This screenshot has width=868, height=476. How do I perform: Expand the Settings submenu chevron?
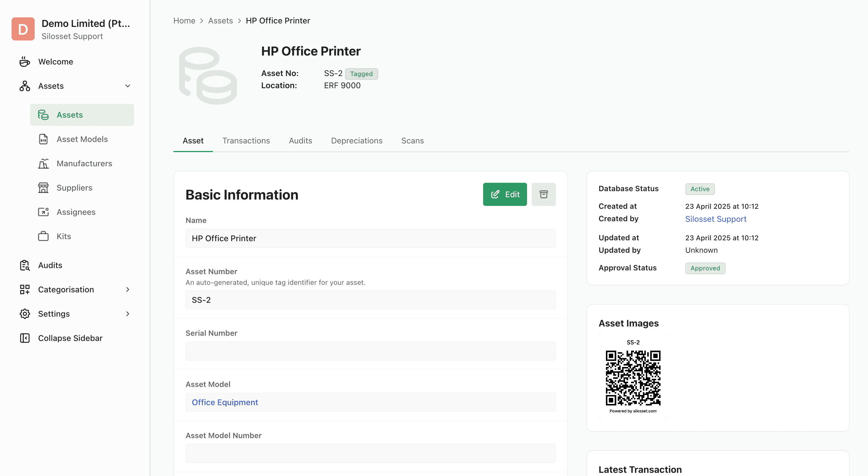coord(127,314)
